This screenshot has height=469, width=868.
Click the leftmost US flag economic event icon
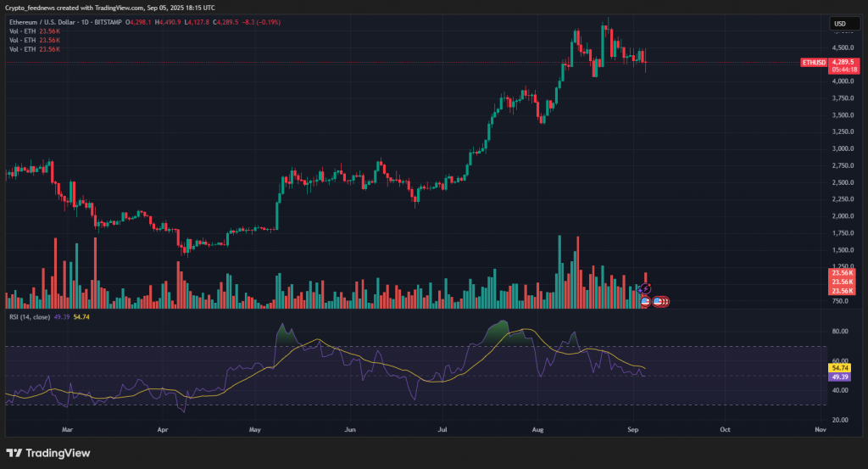645,301
